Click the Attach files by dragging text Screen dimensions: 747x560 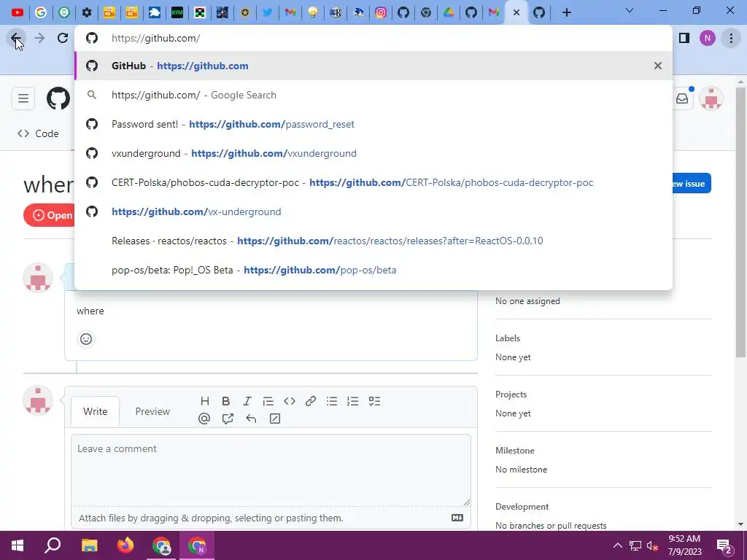point(211,518)
